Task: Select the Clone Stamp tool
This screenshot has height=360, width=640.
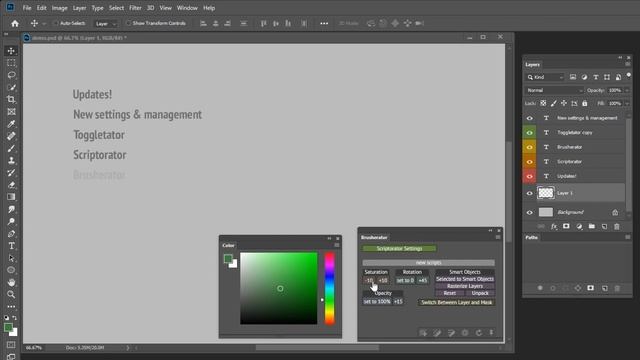Action: (11, 160)
